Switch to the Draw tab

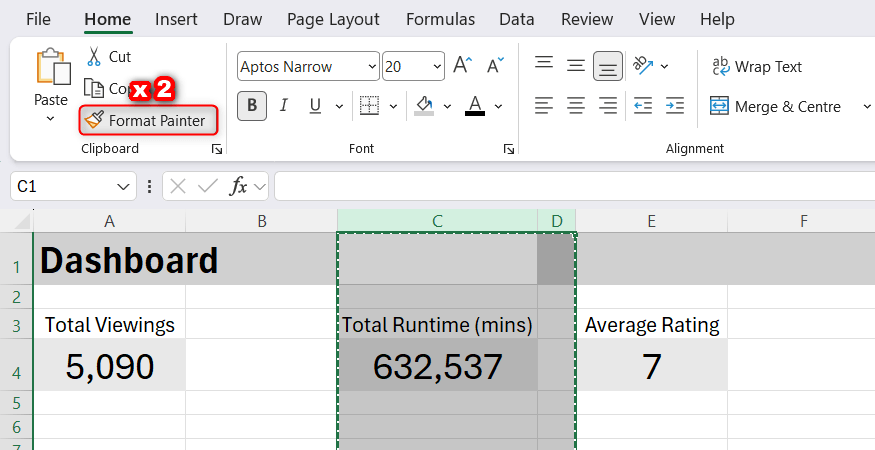(x=243, y=19)
